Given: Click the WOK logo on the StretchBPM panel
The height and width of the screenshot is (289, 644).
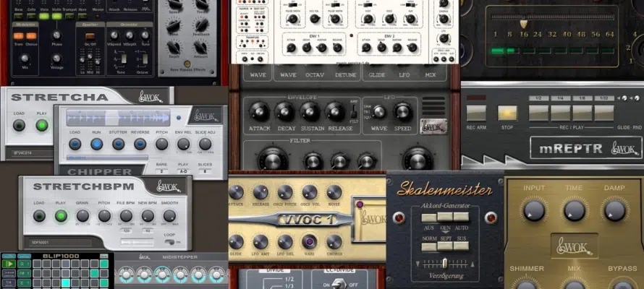Looking at the screenshot, I should [169, 186].
